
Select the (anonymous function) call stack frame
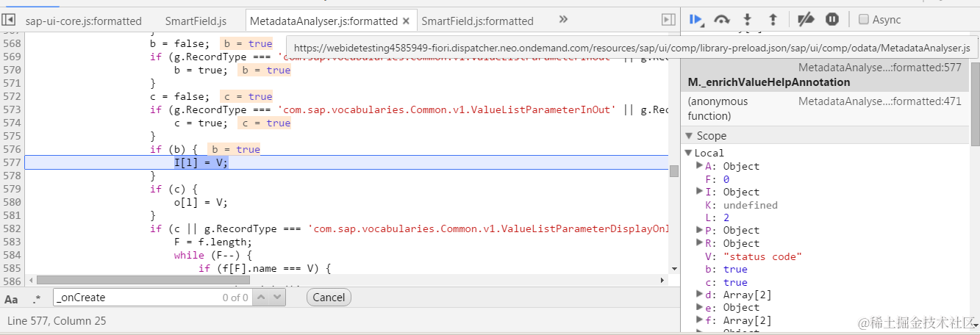point(825,108)
